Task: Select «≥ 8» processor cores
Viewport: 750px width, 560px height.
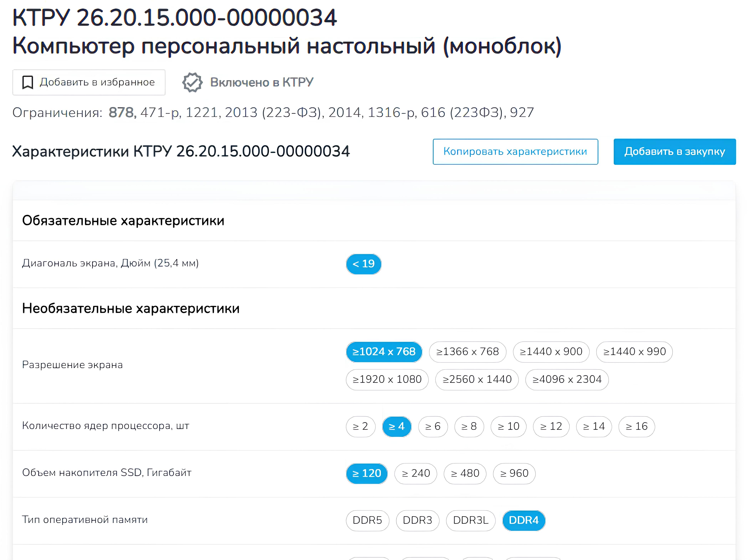Action: click(x=470, y=426)
